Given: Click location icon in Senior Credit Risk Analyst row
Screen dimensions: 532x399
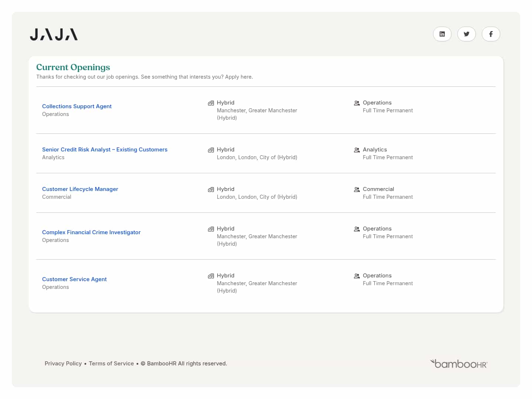Looking at the screenshot, I should 211,150.
